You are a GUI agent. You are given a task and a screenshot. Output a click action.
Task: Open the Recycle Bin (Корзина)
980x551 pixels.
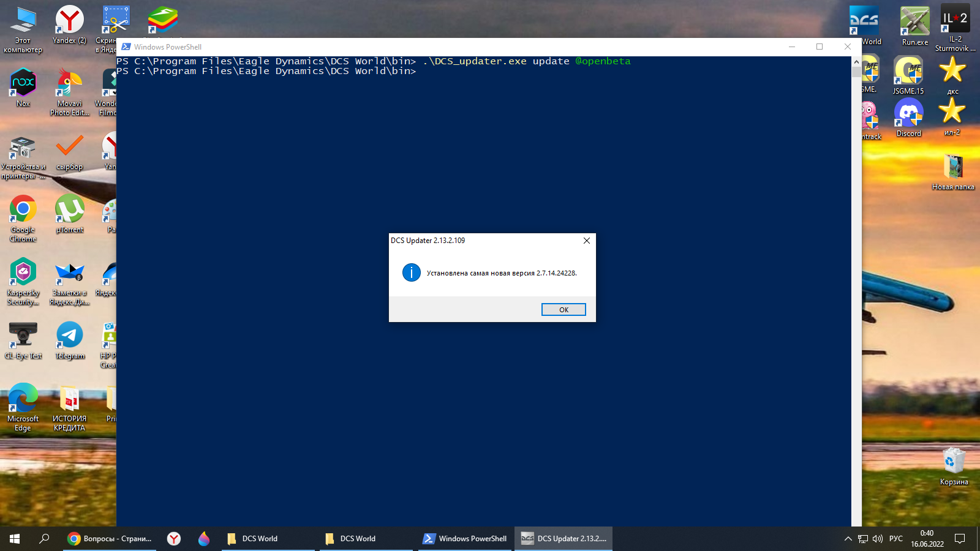pos(954,467)
